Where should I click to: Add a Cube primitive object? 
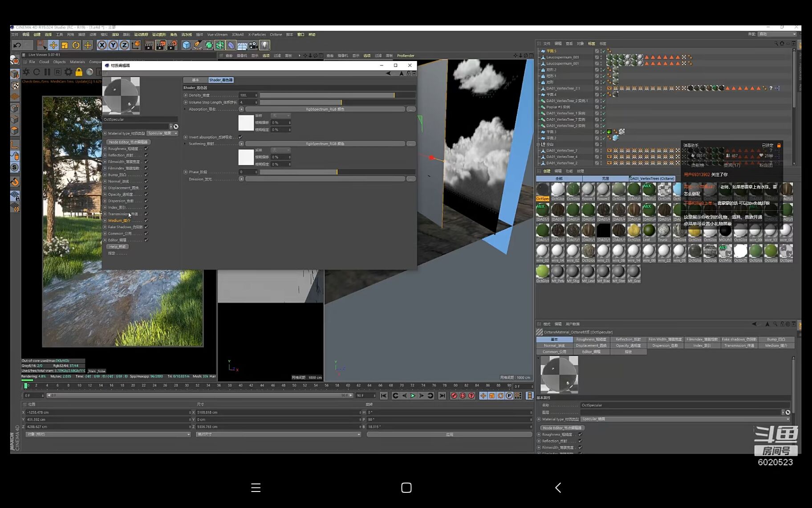click(x=186, y=45)
